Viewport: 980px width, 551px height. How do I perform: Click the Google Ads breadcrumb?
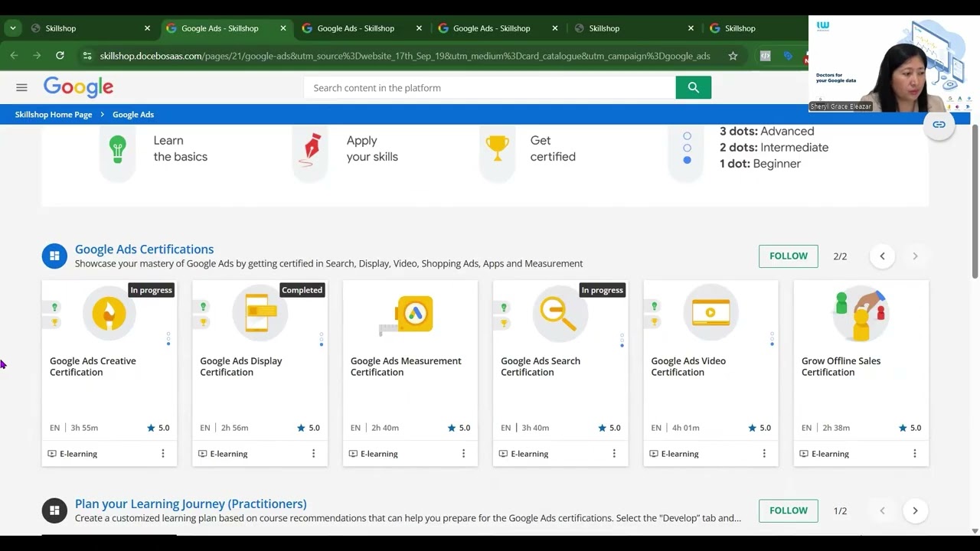point(133,115)
